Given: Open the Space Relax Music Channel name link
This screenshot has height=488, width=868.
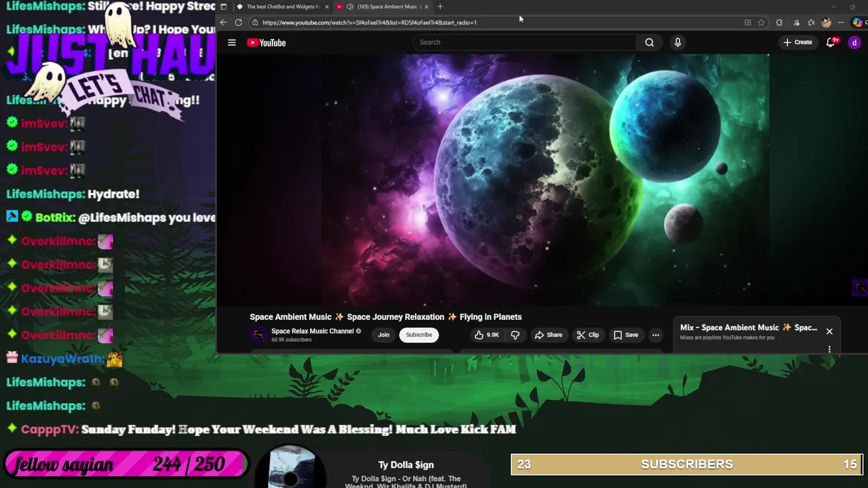Looking at the screenshot, I should coord(313,331).
